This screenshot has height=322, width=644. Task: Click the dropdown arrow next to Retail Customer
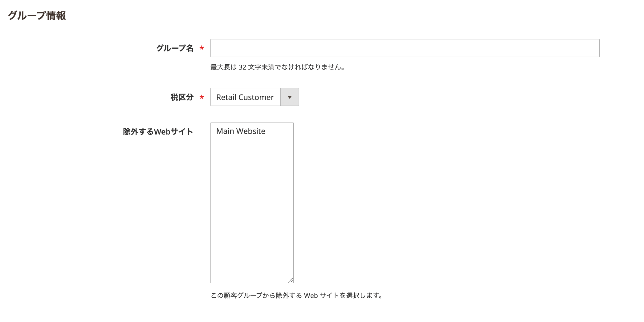coord(289,97)
